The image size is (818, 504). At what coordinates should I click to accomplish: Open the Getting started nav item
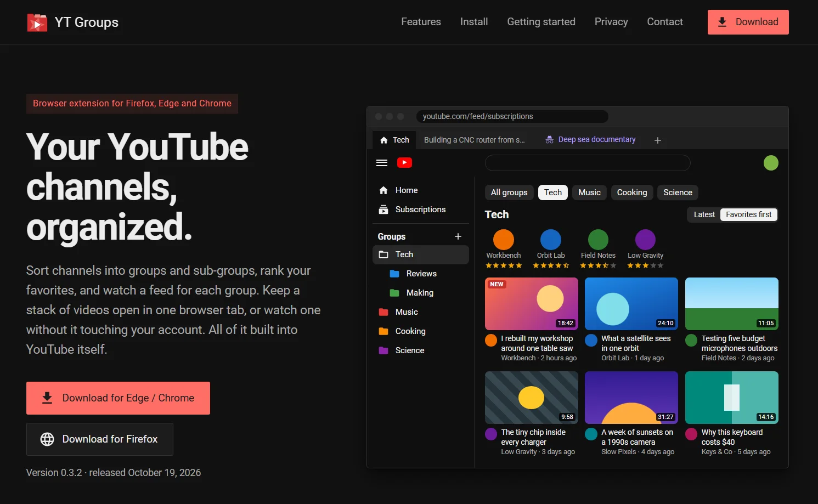click(541, 22)
